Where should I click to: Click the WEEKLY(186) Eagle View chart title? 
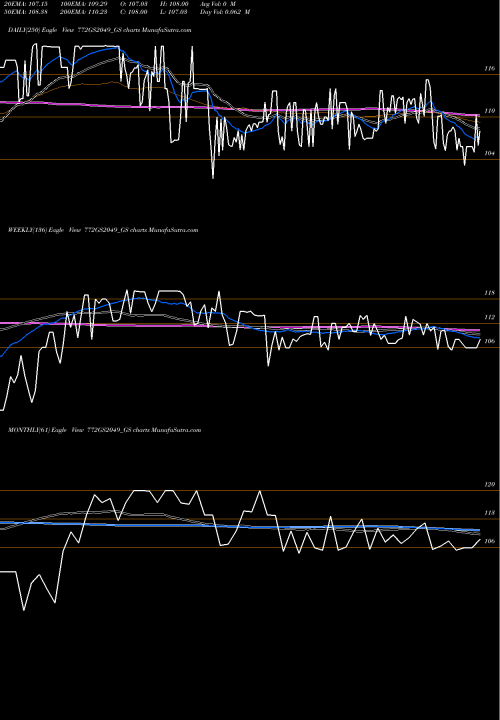103,230
